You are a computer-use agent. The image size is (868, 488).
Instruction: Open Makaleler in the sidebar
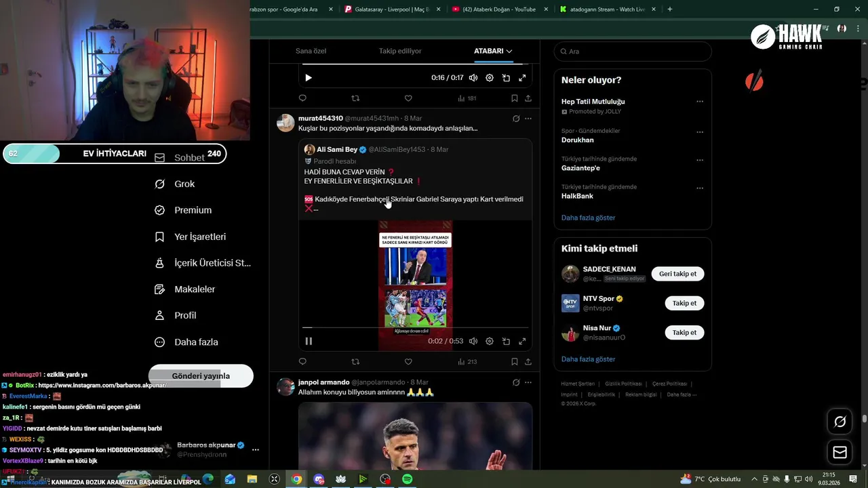point(185,289)
